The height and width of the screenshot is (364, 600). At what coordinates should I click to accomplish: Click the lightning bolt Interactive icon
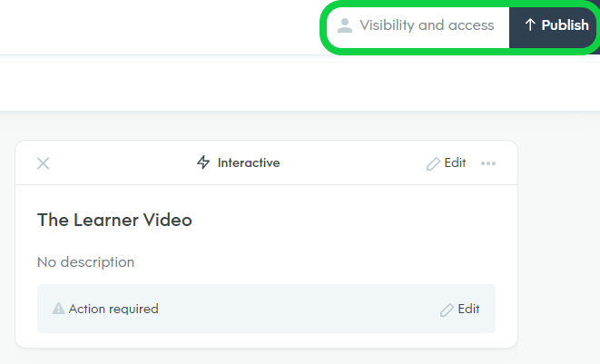[203, 162]
